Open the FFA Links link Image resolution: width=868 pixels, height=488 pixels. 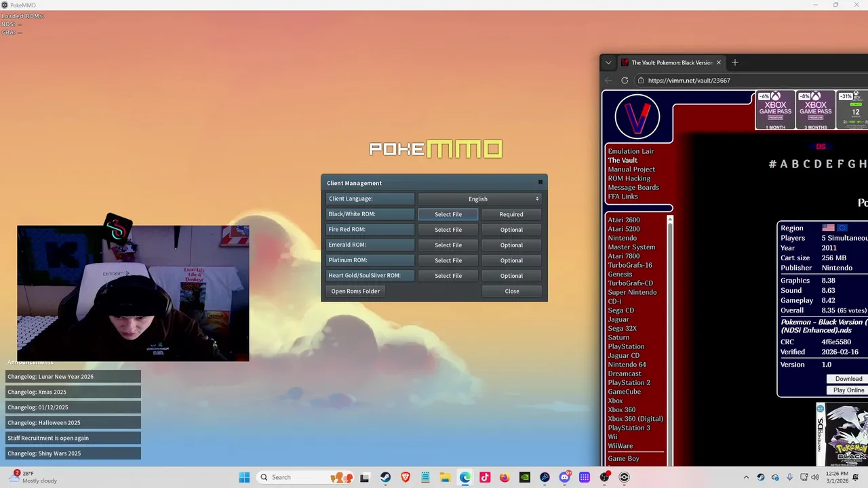pos(623,197)
